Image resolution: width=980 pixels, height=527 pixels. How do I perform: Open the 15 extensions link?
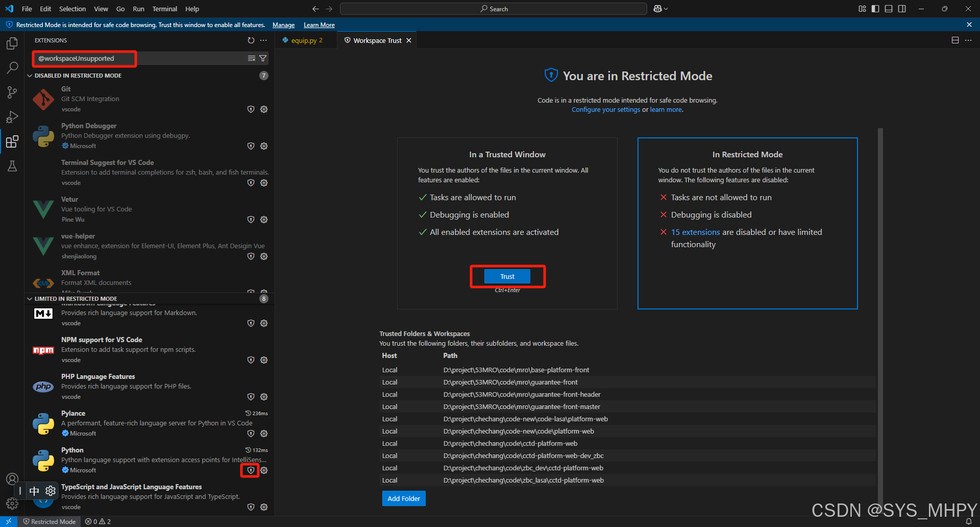695,232
